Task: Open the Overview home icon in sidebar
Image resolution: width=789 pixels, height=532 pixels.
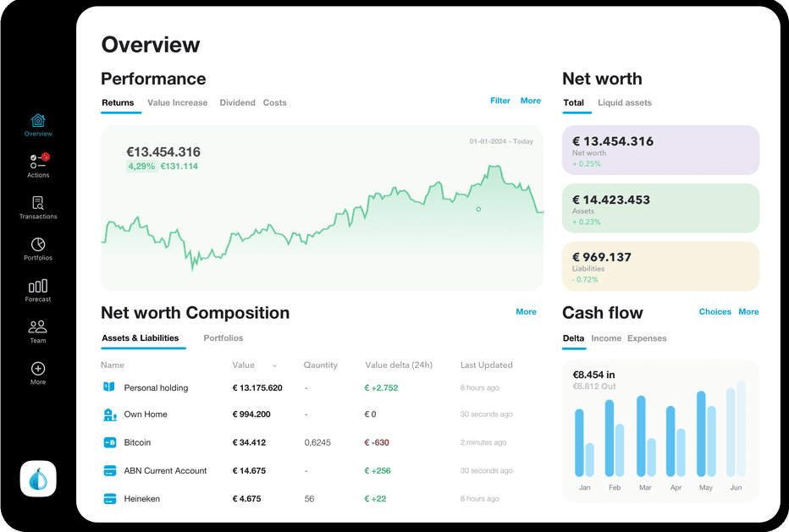Action: pyautogui.click(x=38, y=121)
